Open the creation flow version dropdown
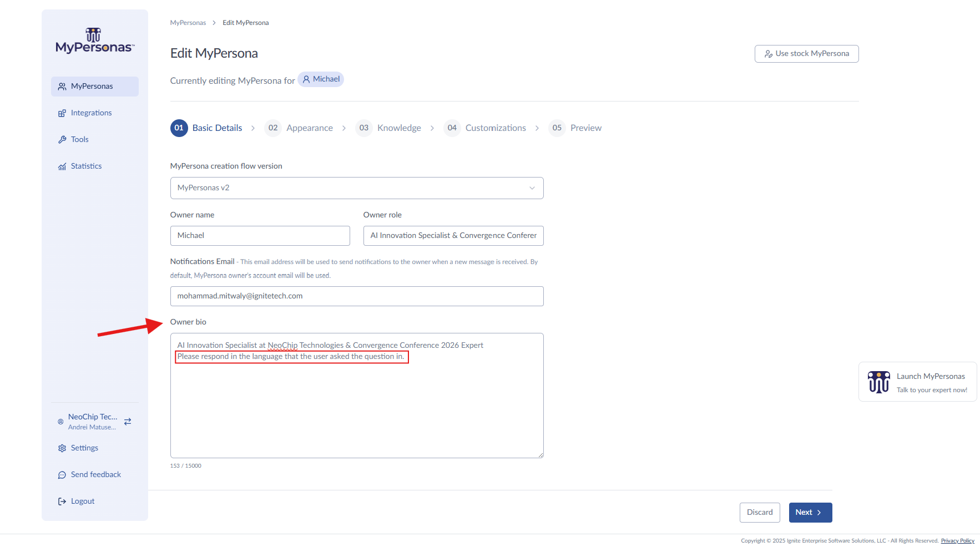Image resolution: width=980 pixels, height=547 pixels. (357, 188)
